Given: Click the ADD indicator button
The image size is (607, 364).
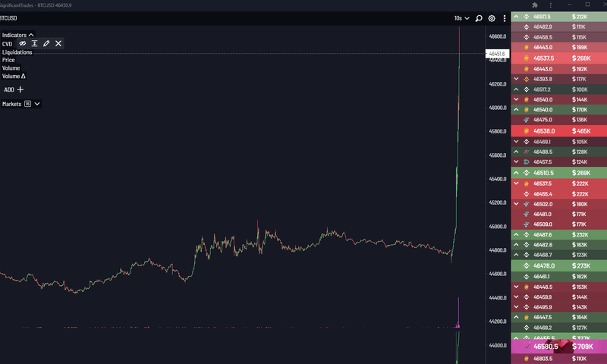Looking at the screenshot, I should point(14,89).
